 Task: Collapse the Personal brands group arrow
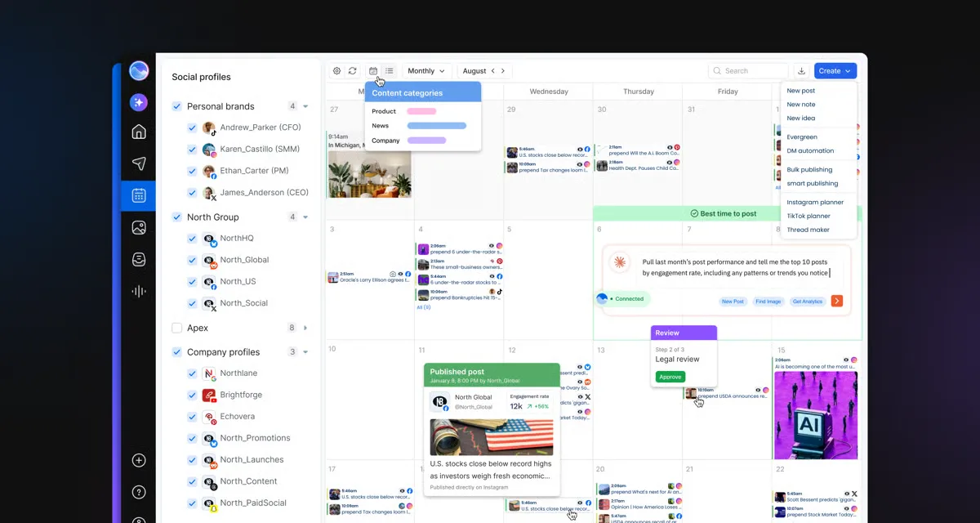point(305,106)
